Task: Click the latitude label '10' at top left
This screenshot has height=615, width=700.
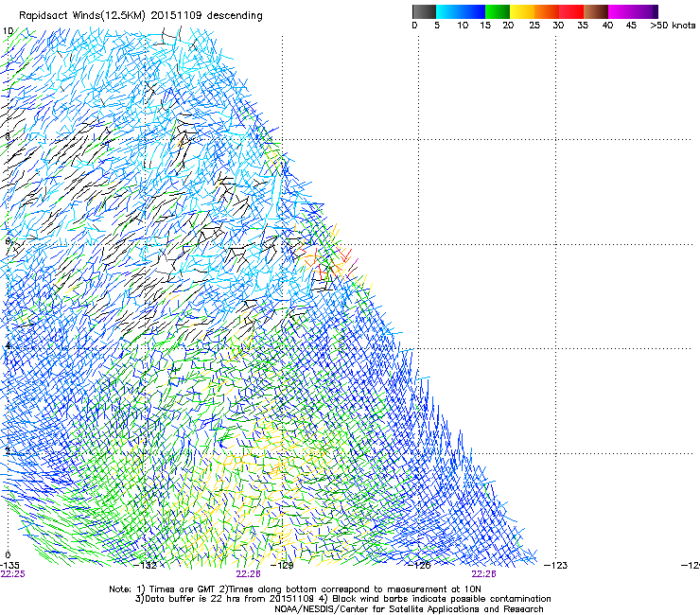Action: point(8,31)
